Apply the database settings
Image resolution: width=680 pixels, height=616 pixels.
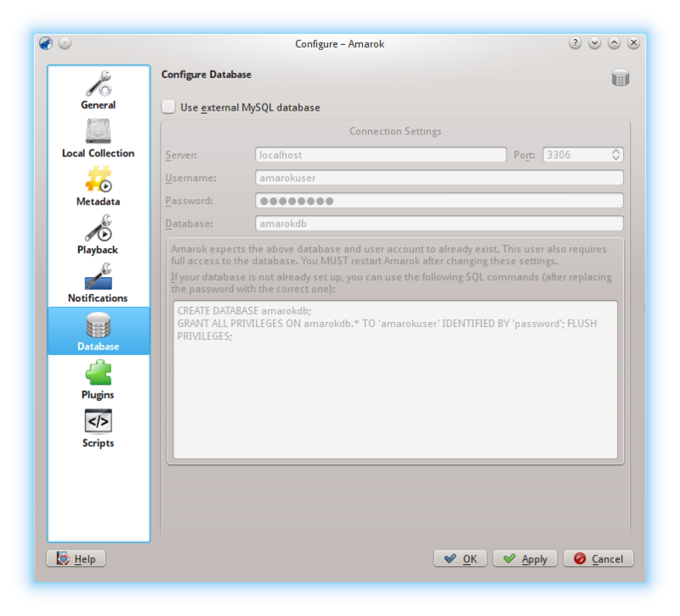525,558
